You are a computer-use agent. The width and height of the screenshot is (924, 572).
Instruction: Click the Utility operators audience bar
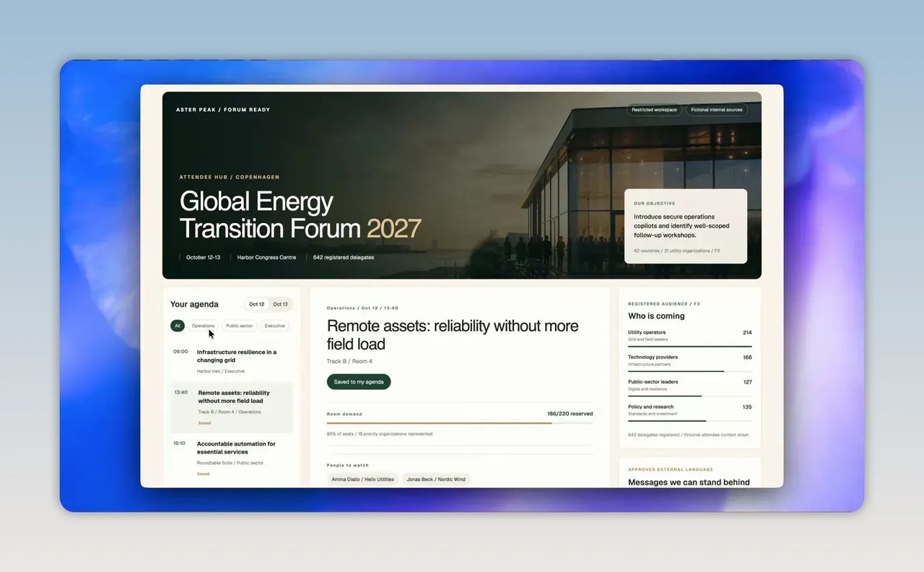point(689,347)
